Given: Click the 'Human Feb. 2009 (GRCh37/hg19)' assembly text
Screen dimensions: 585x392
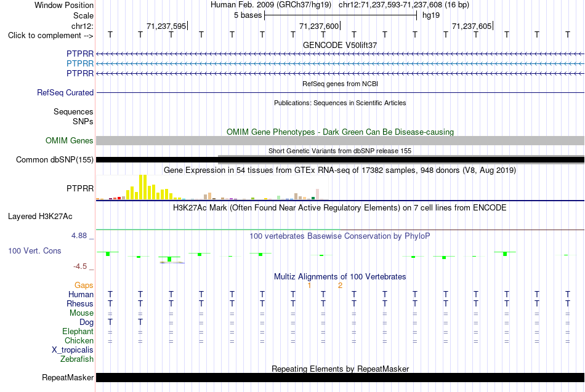Looking at the screenshot, I should tap(271, 5).
